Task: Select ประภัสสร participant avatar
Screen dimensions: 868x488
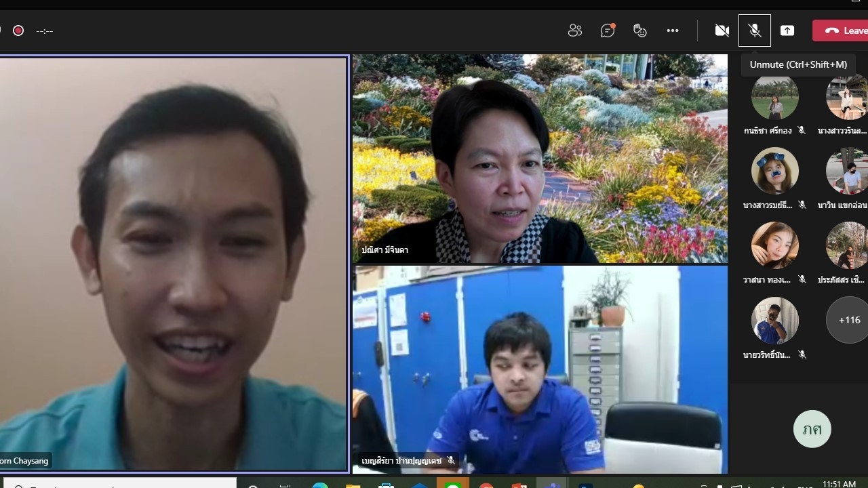Action: pyautogui.click(x=847, y=245)
